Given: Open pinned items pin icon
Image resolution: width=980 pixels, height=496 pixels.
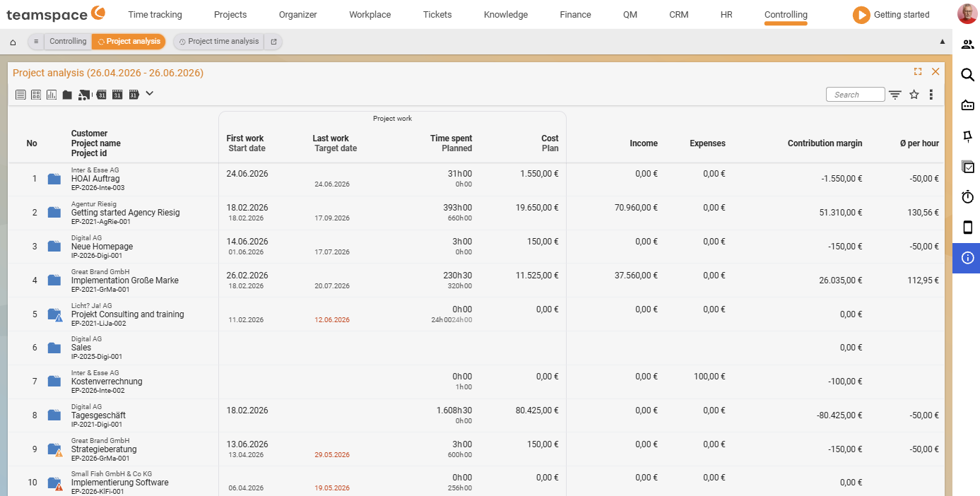Looking at the screenshot, I should coord(968,136).
